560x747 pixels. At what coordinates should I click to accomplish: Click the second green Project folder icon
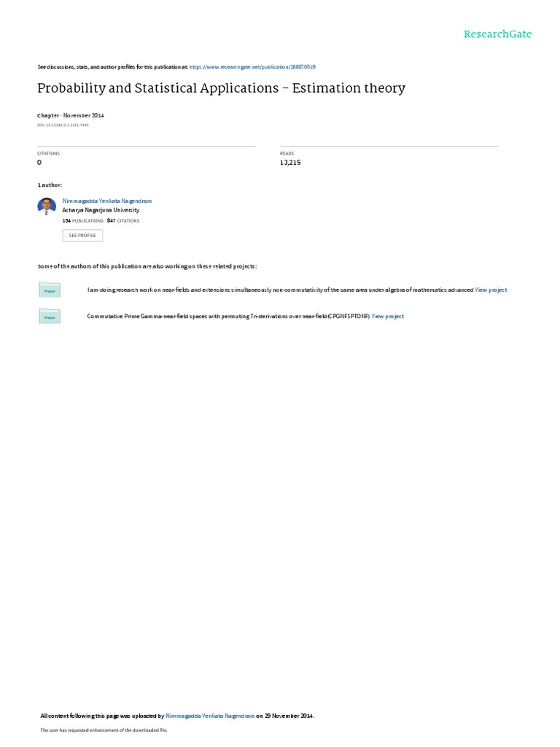tap(50, 316)
